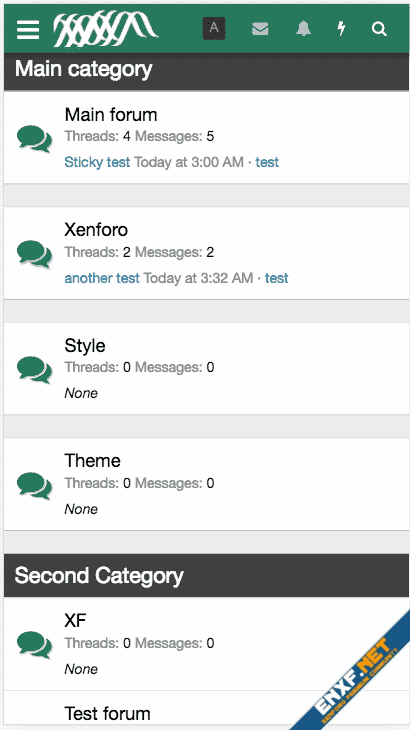Open the What's new lightning icon
The width and height of the screenshot is (410, 730).
[342, 29]
